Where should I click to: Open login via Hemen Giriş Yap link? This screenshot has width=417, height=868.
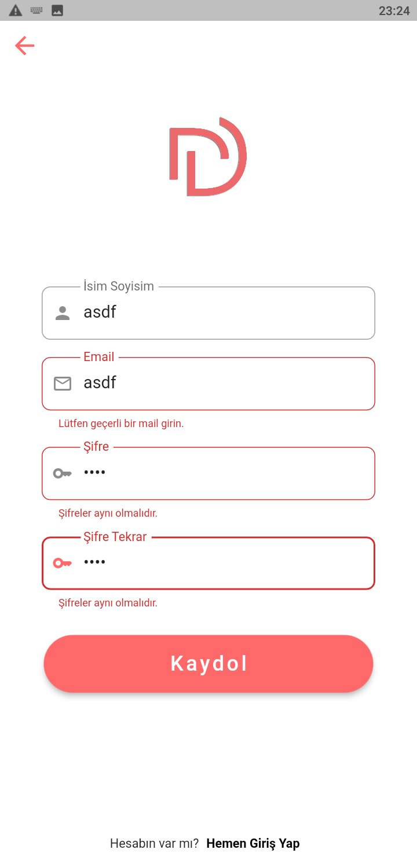(x=253, y=843)
